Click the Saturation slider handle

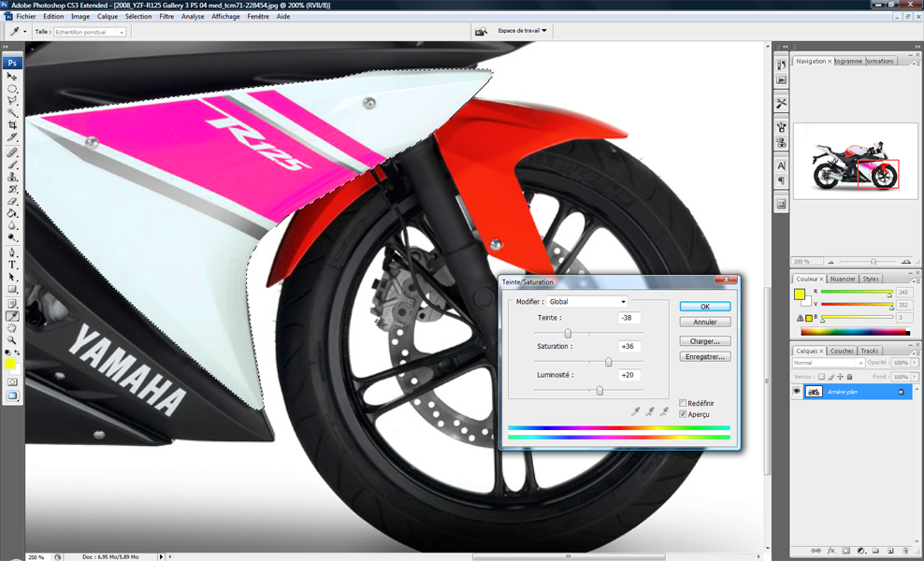click(608, 362)
